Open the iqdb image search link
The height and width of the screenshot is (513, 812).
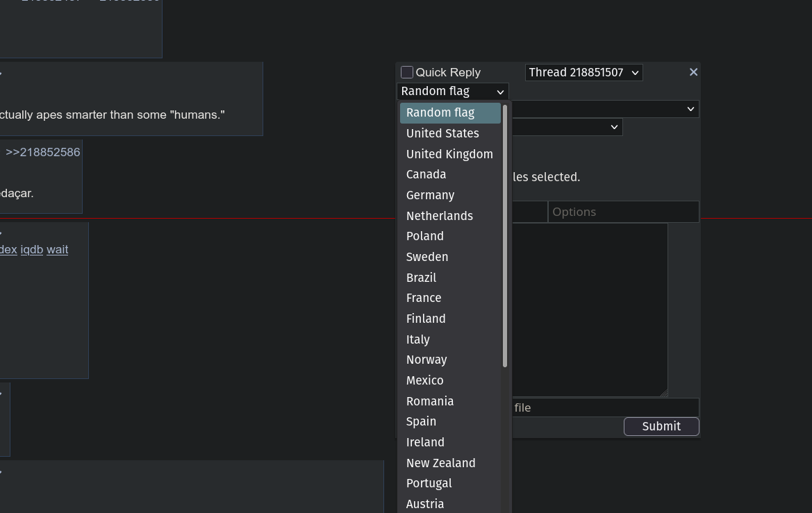point(31,249)
